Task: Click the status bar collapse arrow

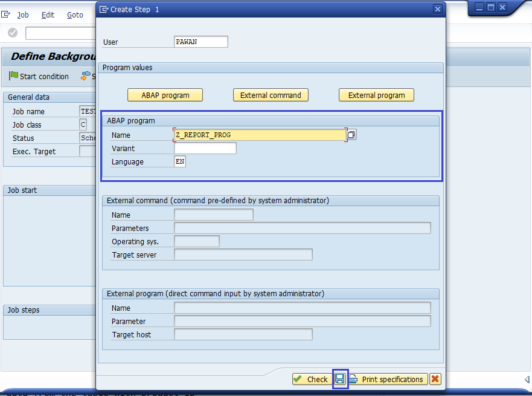Action: [x=527, y=379]
